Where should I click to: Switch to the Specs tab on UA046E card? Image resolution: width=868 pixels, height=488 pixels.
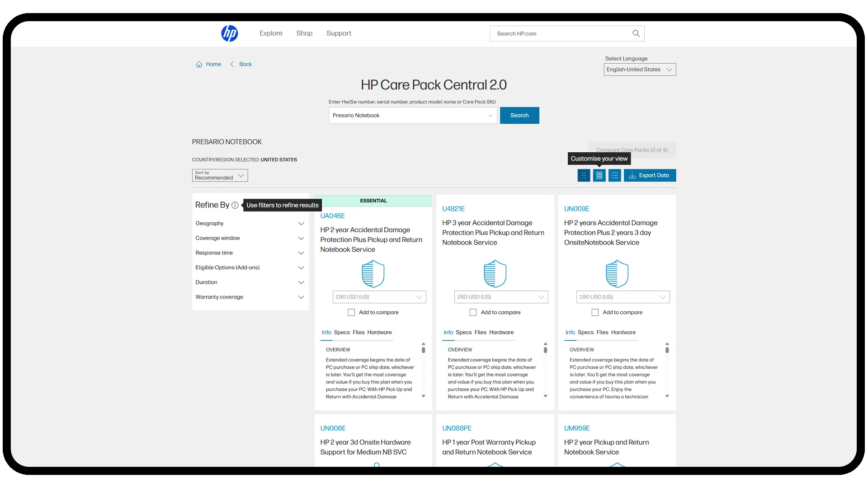[x=342, y=333]
